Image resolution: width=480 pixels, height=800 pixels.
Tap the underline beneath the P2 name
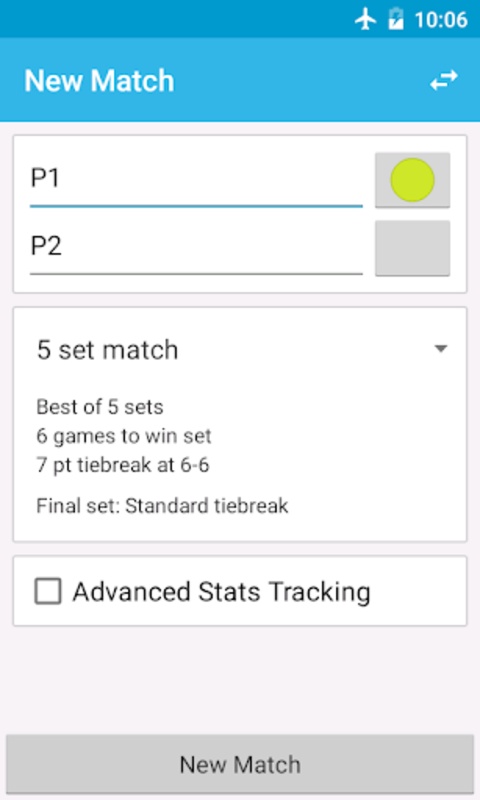click(196, 274)
